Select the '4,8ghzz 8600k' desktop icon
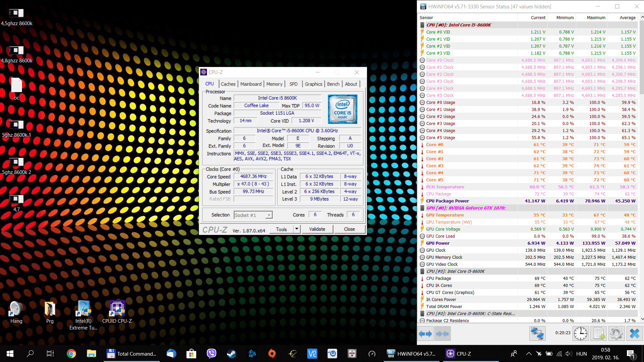The width and height of the screenshot is (644, 362). [x=16, y=54]
